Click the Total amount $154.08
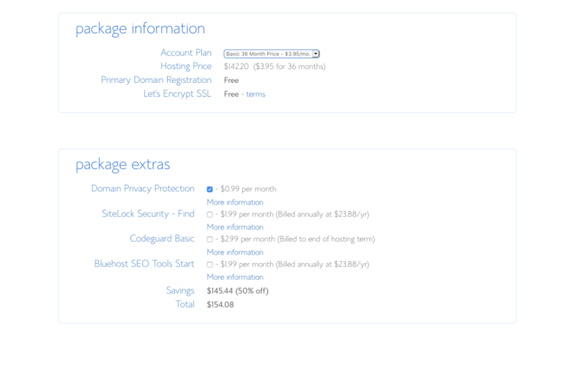This screenshot has width=588, height=365. coord(220,305)
